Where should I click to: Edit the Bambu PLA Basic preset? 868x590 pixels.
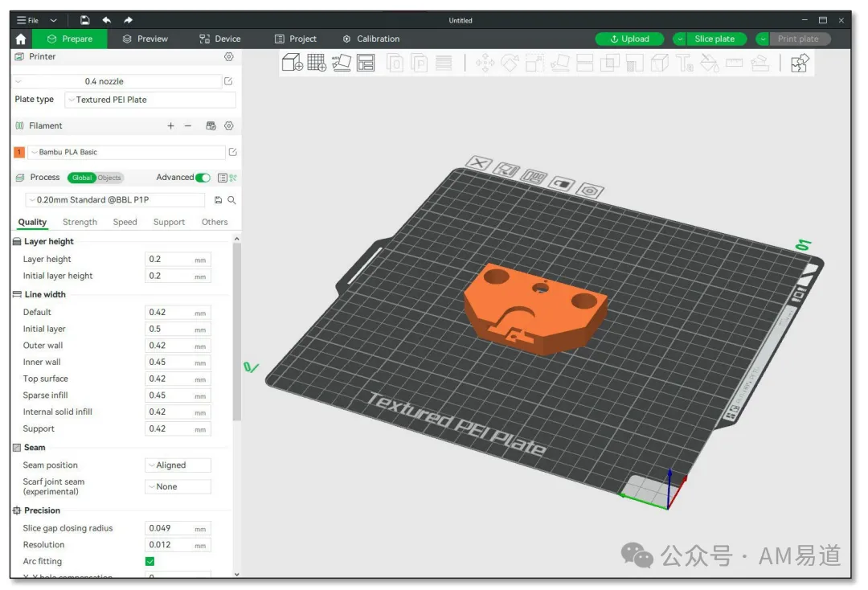point(232,152)
